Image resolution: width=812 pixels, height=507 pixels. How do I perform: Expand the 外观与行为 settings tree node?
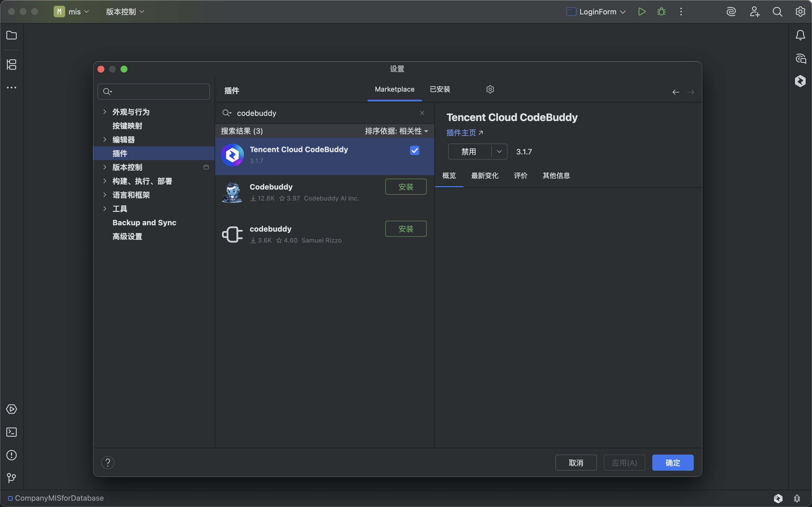click(x=105, y=112)
